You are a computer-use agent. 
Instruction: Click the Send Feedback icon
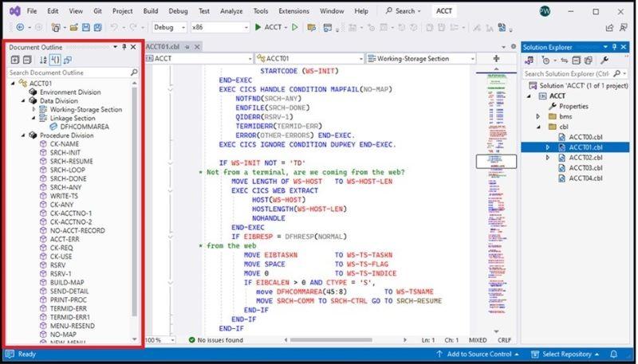pyautogui.click(x=624, y=28)
